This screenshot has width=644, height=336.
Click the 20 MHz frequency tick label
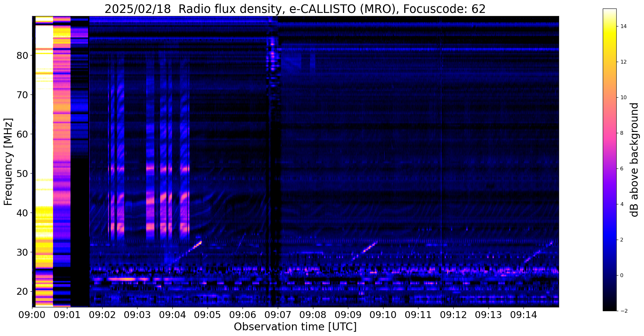pos(23,292)
